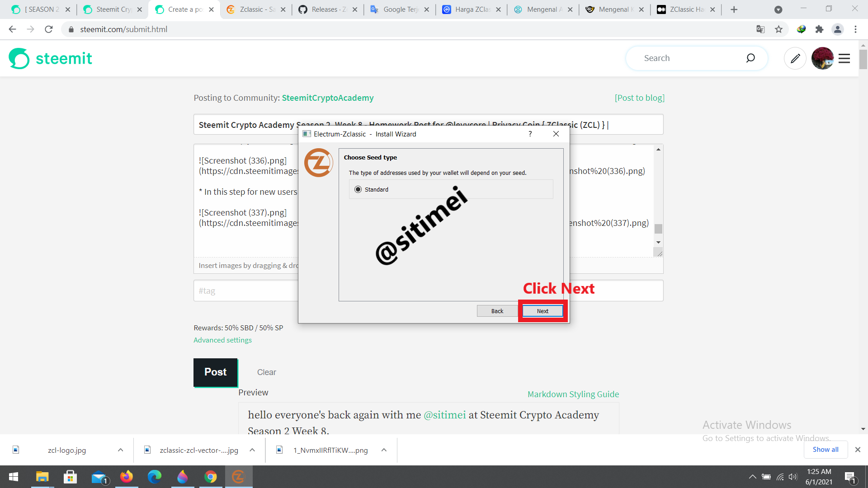
Task: Open Chrome from taskbar
Action: [x=211, y=477]
